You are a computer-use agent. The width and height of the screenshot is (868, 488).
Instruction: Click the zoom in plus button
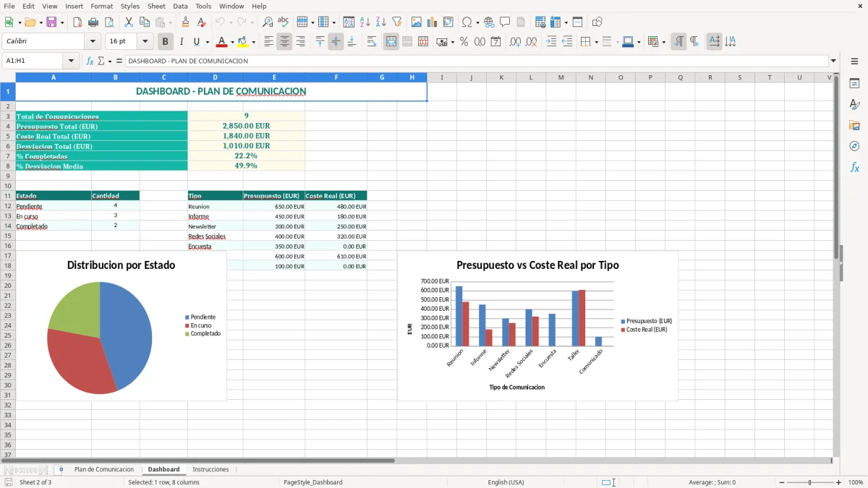point(839,482)
